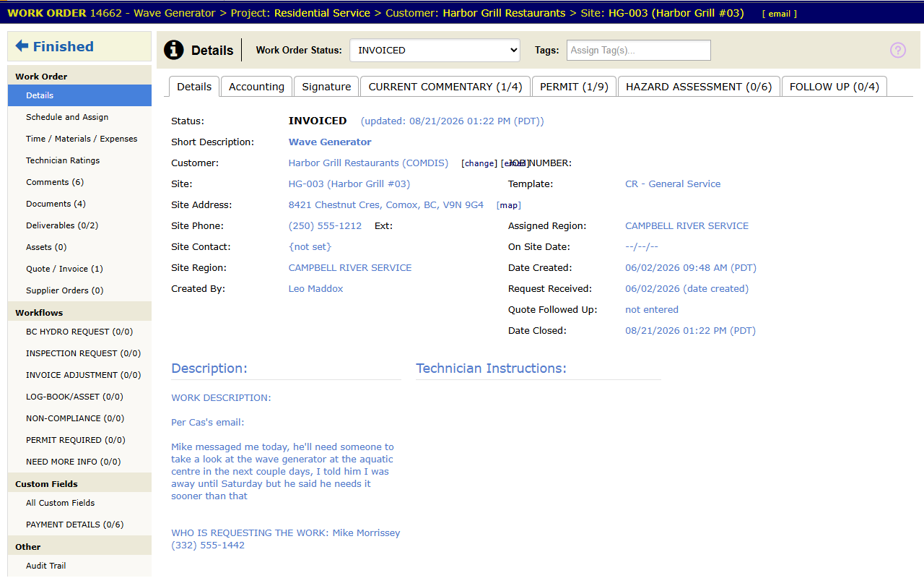This screenshot has height=578, width=924.
Task: Open the Work Order Status dropdown
Action: point(435,50)
